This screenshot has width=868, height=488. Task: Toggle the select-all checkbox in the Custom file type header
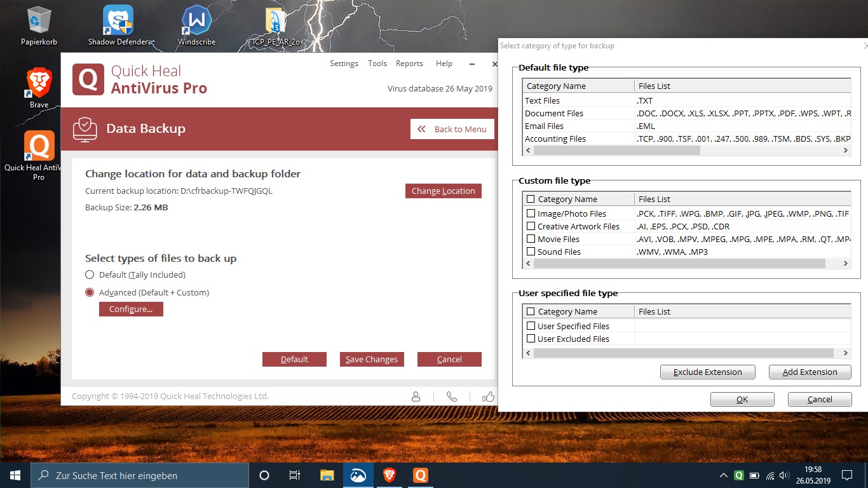click(531, 199)
